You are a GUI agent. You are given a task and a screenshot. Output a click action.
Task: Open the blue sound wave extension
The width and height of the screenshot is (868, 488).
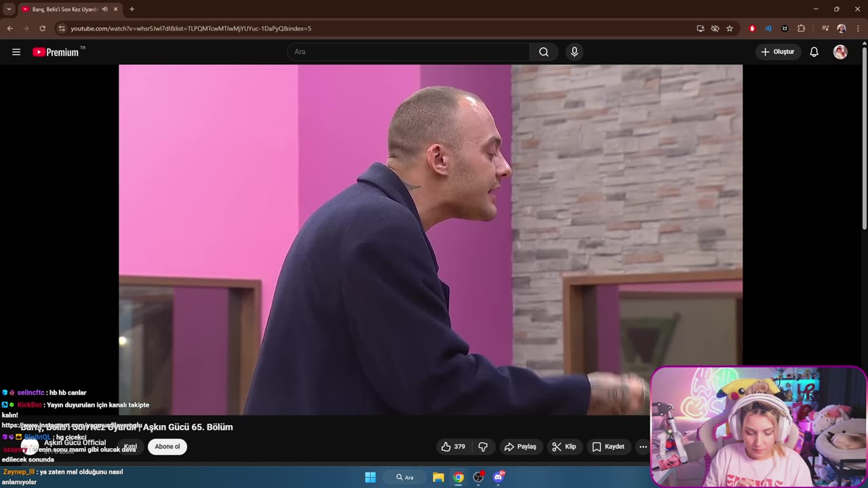click(x=768, y=28)
